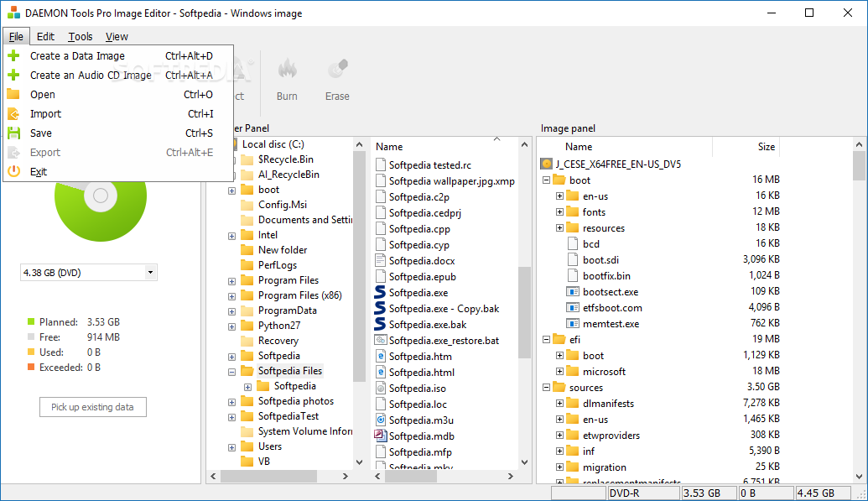Open the Edit menu
This screenshot has height=501, width=868.
click(x=45, y=37)
